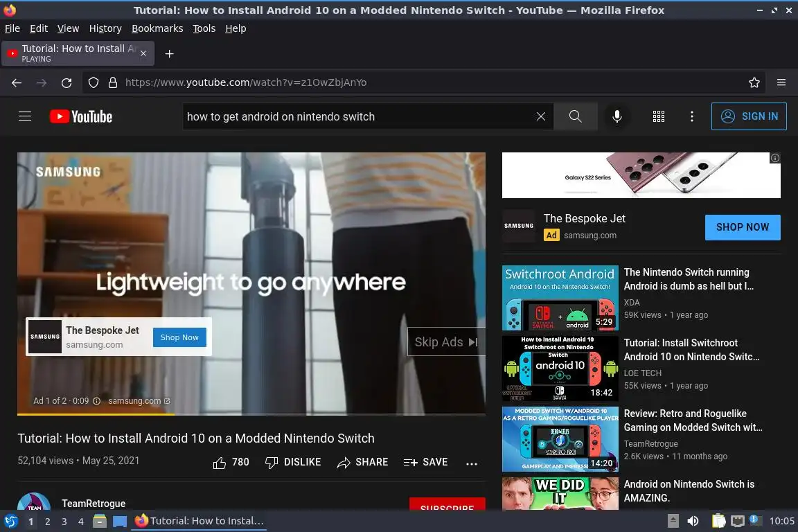Open the Bookmarks menu
798x532 pixels.
click(157, 28)
